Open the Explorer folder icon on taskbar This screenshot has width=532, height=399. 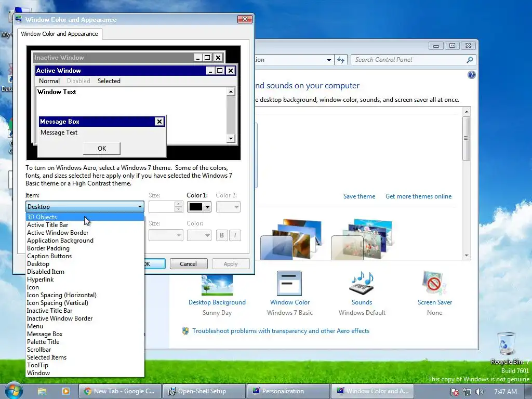42,391
